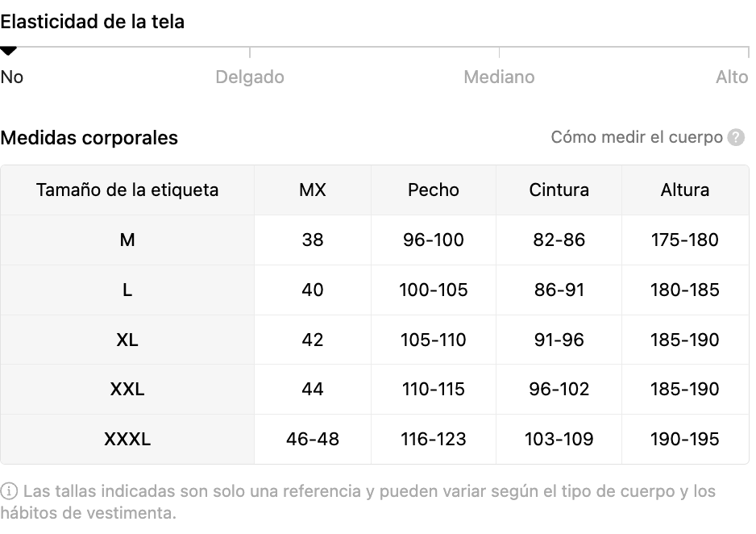Image resolution: width=756 pixels, height=534 pixels.
Task: Select the Mediano elasticity label
Action: (499, 77)
